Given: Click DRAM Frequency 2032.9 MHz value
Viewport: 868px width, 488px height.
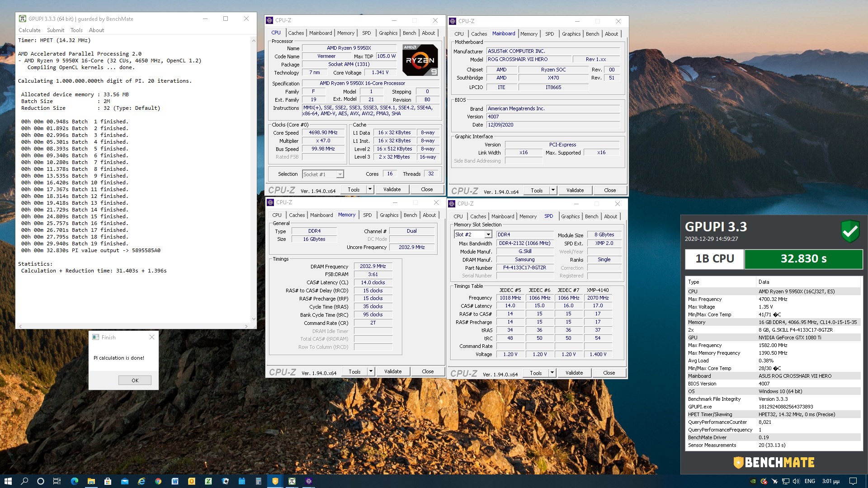Looking at the screenshot, I should click(x=373, y=267).
